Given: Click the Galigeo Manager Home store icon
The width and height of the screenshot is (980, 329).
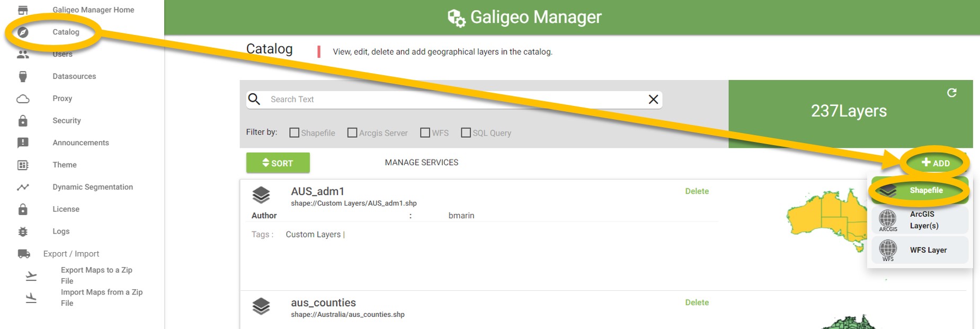Looking at the screenshot, I should 23,10.
